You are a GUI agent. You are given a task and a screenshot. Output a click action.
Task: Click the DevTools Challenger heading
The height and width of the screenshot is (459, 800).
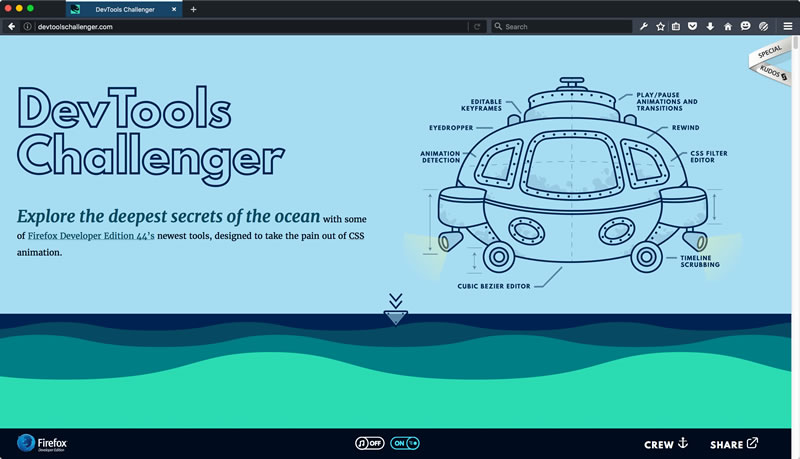[151, 135]
